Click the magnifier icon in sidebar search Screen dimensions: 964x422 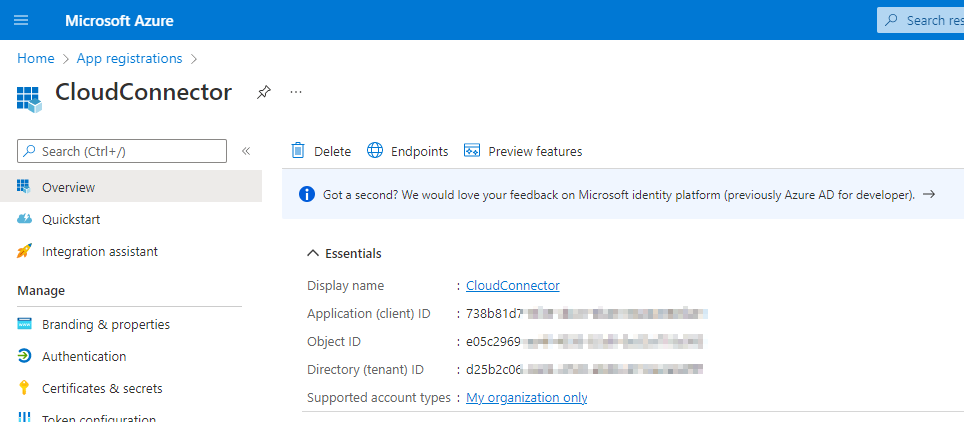(29, 151)
